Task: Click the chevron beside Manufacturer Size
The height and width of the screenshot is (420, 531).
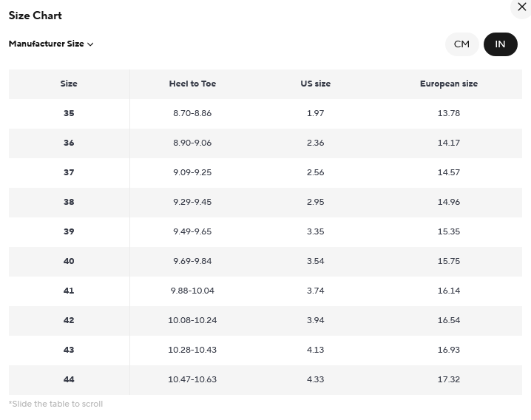Action: click(x=90, y=44)
